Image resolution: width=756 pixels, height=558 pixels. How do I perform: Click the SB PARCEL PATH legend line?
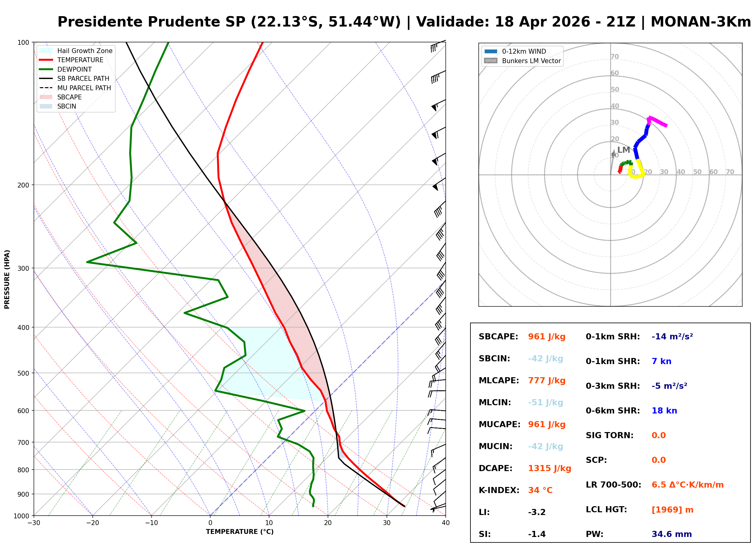click(x=46, y=78)
